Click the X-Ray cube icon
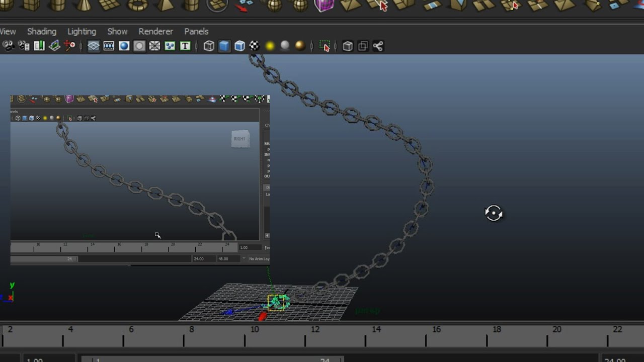The image size is (644, 362). click(x=348, y=46)
